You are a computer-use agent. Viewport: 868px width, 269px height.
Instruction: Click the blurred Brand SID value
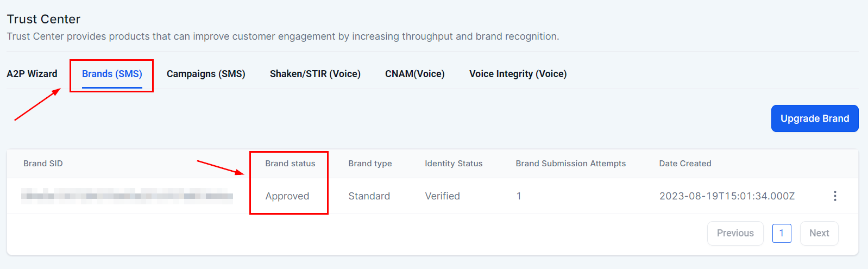[127, 196]
